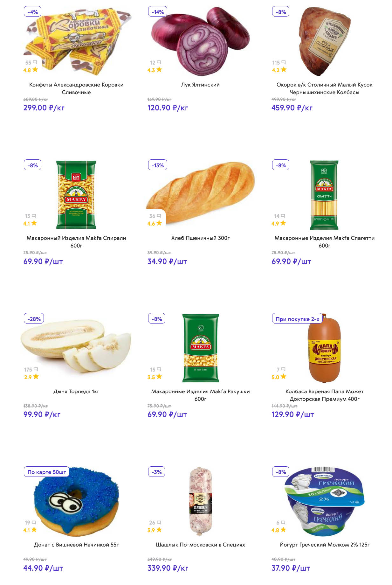Viewport: 392px width, 585px height.
Task: Open the Хлеб Пшеничный 300г product link
Action: pyautogui.click(x=200, y=238)
